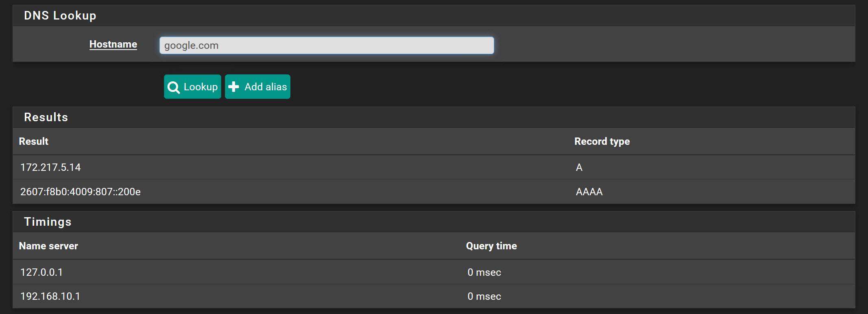Click the Record type column header

[602, 141]
